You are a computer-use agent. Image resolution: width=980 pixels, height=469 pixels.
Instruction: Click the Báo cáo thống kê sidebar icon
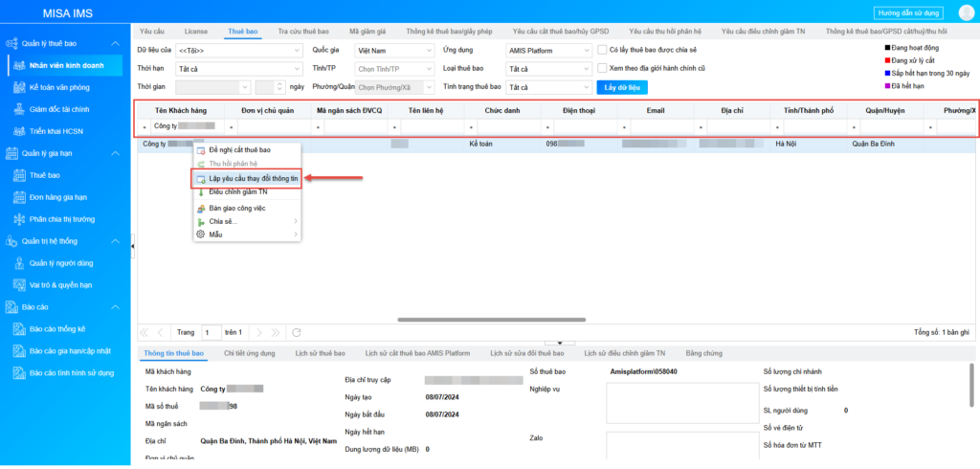pyautogui.click(x=21, y=329)
